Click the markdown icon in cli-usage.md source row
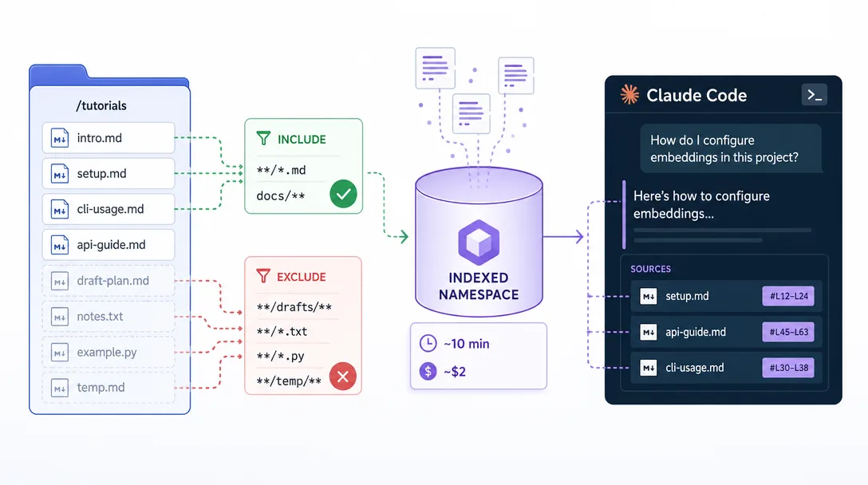 649,368
